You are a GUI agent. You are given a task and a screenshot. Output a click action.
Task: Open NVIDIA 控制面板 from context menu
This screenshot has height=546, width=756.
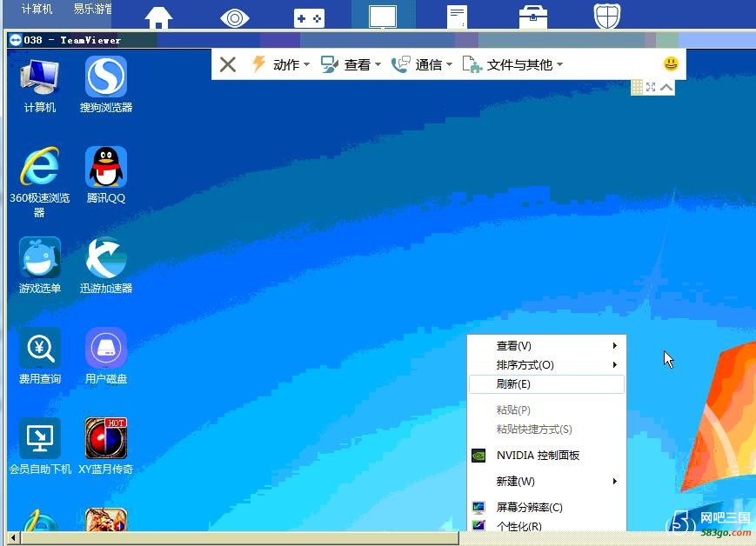coord(546,456)
